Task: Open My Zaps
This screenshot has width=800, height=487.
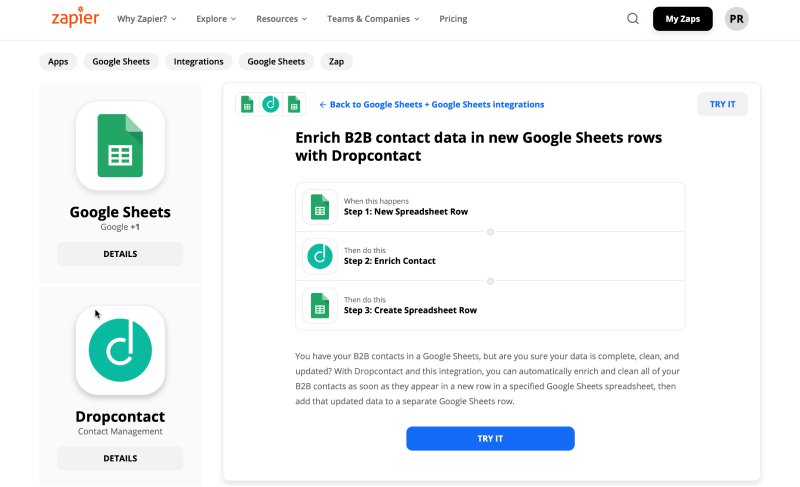Action: (x=682, y=19)
